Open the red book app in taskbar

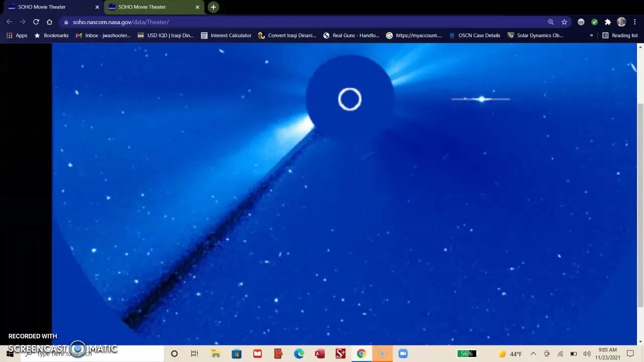258,354
